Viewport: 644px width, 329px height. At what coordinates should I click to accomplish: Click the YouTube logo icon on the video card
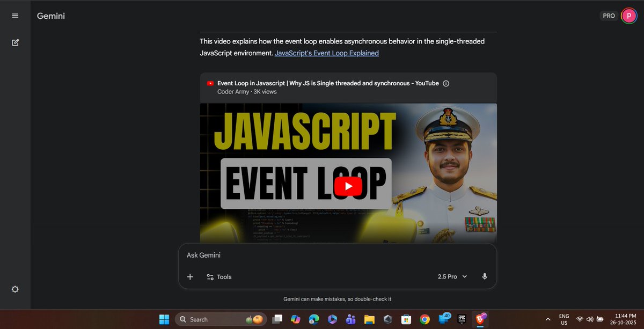pos(210,83)
